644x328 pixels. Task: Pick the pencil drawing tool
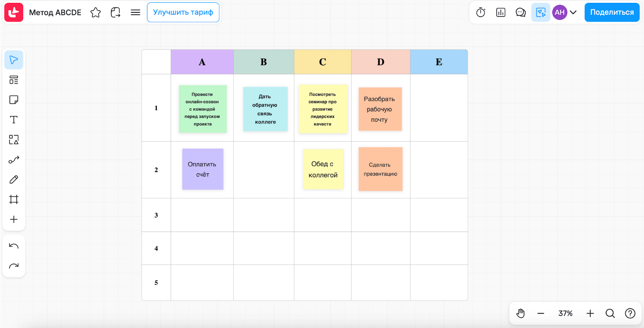pyautogui.click(x=14, y=179)
